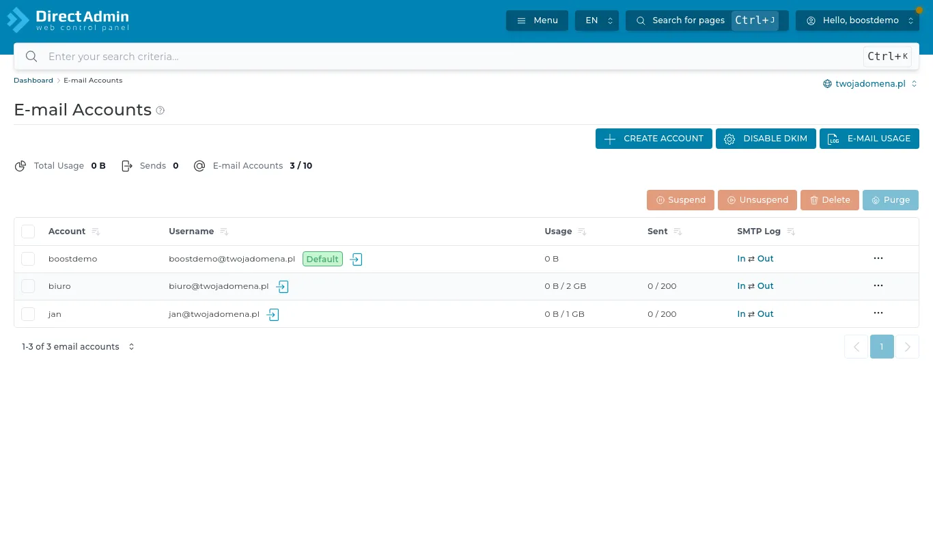This screenshot has height=560, width=933.
Task: Check the biuro account checkbox
Action: point(28,286)
